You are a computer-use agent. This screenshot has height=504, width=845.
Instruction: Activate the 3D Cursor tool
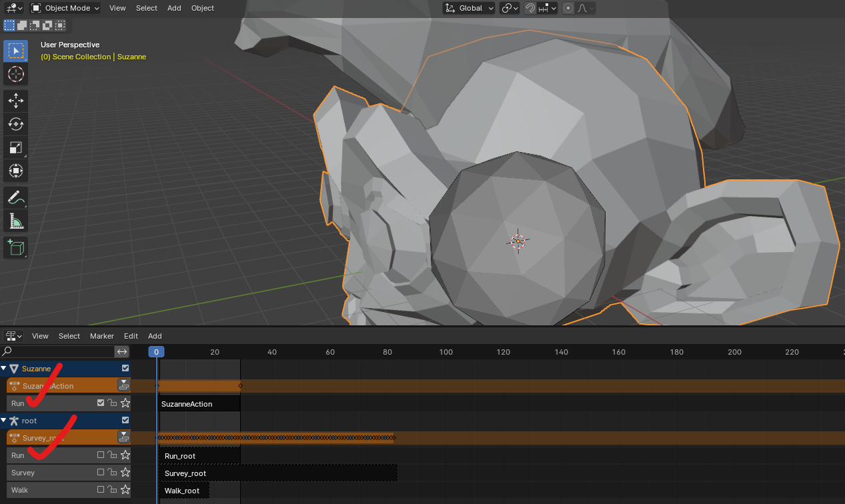tap(16, 74)
